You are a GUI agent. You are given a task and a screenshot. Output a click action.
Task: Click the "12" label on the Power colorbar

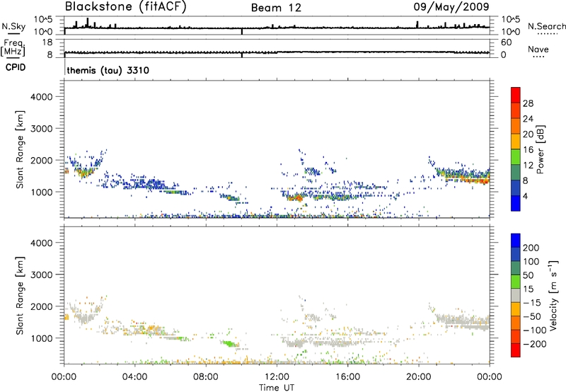coord(528,165)
